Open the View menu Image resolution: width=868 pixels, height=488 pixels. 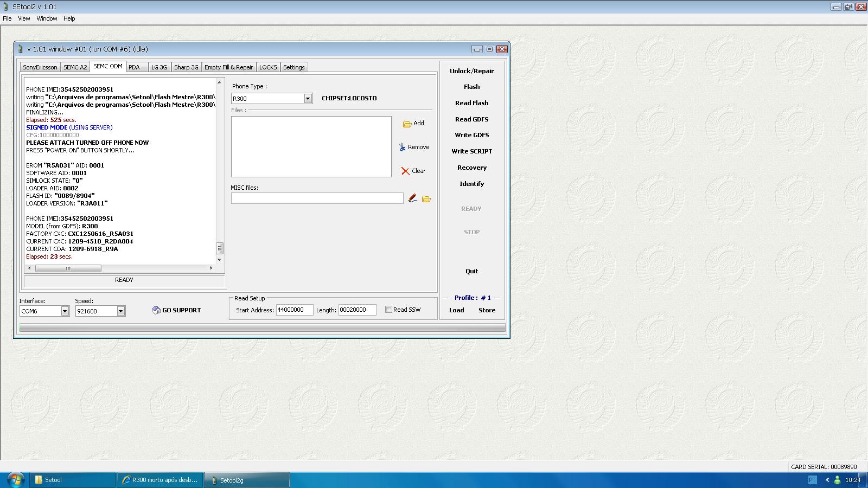coord(24,18)
